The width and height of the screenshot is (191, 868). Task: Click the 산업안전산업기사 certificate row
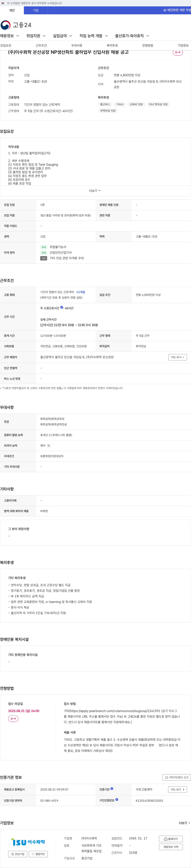coord(56,252)
